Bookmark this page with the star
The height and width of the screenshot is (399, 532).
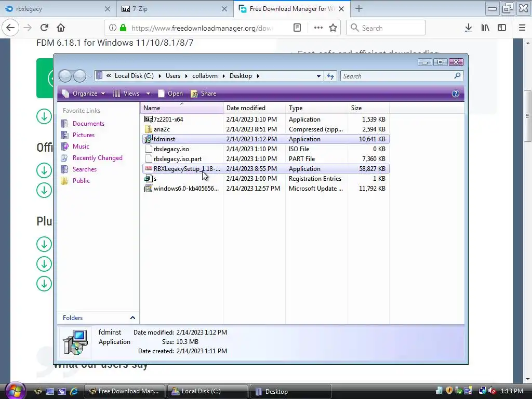pyautogui.click(x=333, y=28)
